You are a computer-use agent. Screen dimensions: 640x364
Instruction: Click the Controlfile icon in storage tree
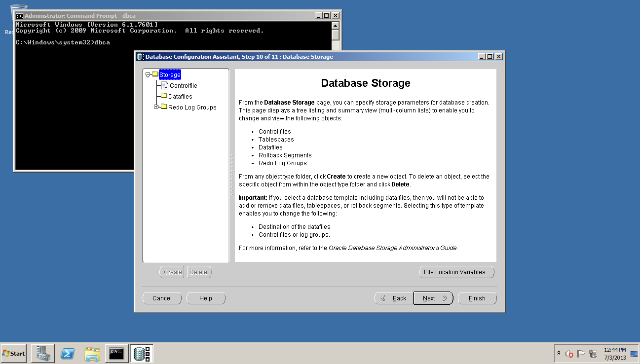click(x=165, y=86)
